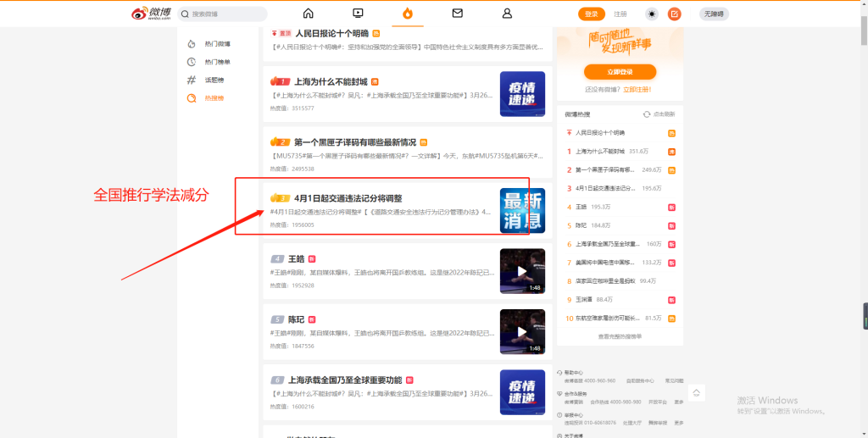Click 更多 in 举报中心 row
This screenshot has width=868, height=438.
click(679, 423)
